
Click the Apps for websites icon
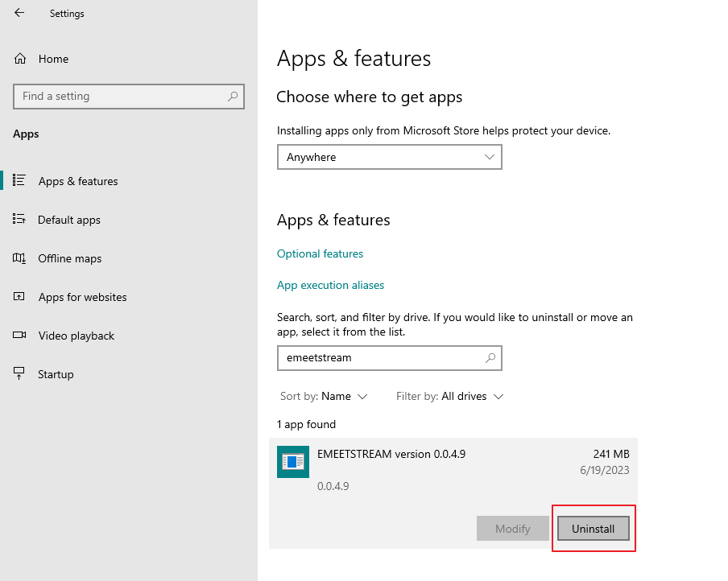[x=20, y=297]
